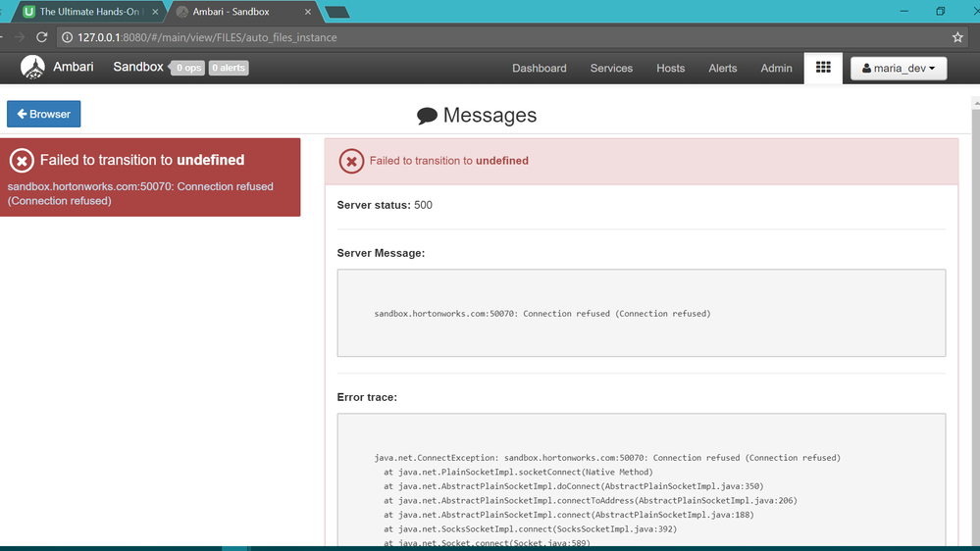Click the URL address bar field

point(511,37)
